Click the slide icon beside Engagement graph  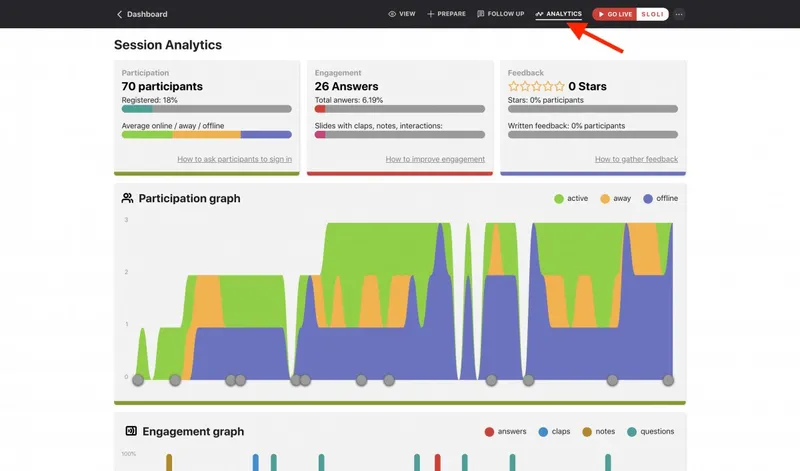[131, 431]
